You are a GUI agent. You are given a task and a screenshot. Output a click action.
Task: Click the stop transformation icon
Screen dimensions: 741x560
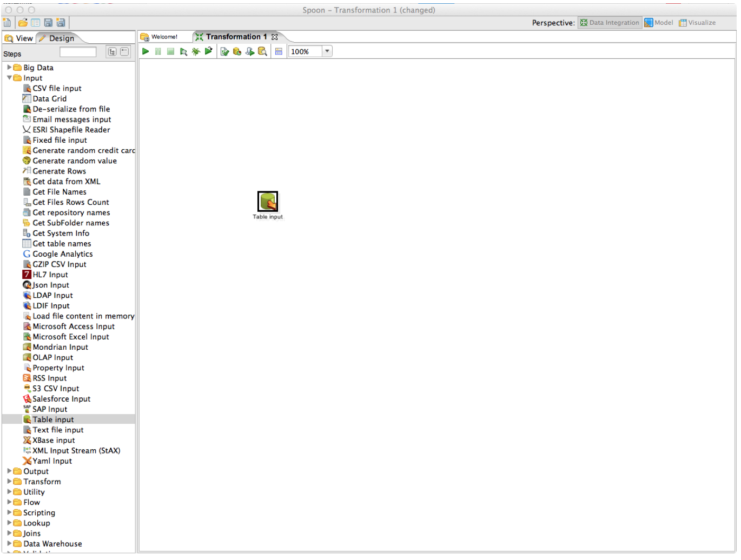click(x=170, y=51)
